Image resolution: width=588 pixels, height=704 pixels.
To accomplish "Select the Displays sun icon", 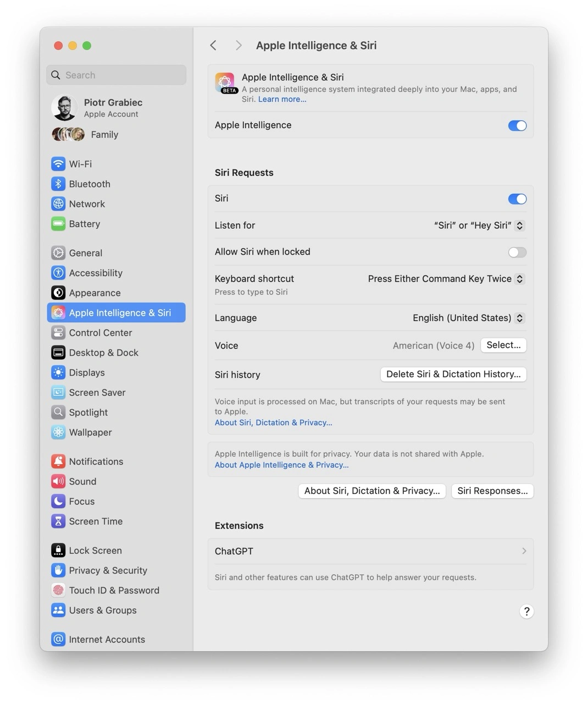I will coord(58,372).
